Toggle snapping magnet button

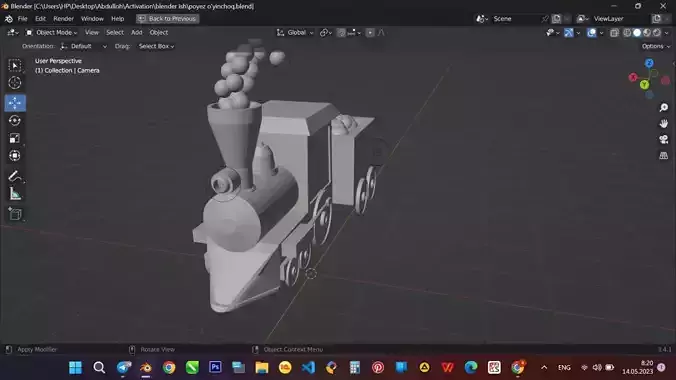[341, 32]
